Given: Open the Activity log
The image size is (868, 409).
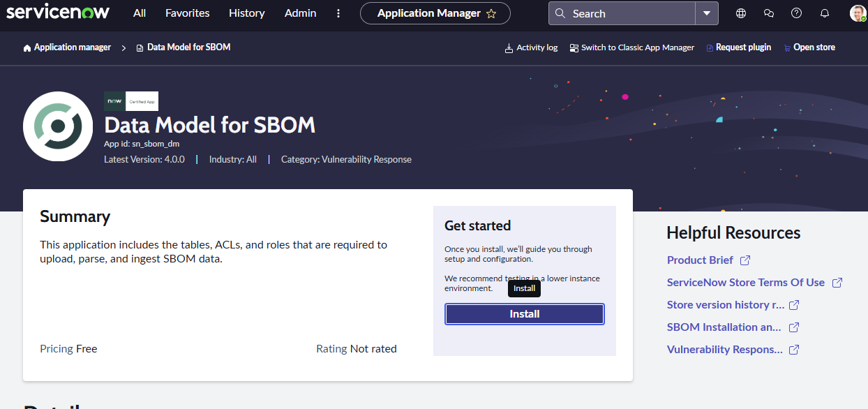Looking at the screenshot, I should tap(537, 47).
